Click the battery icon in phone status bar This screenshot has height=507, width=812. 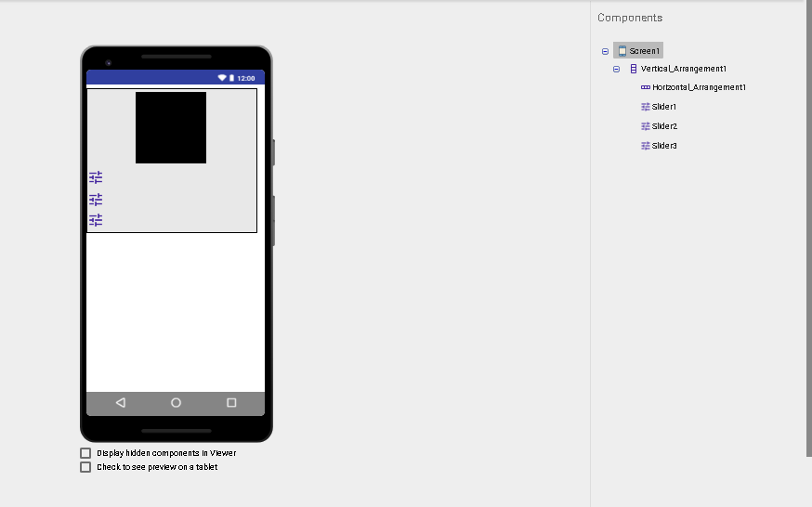point(231,78)
